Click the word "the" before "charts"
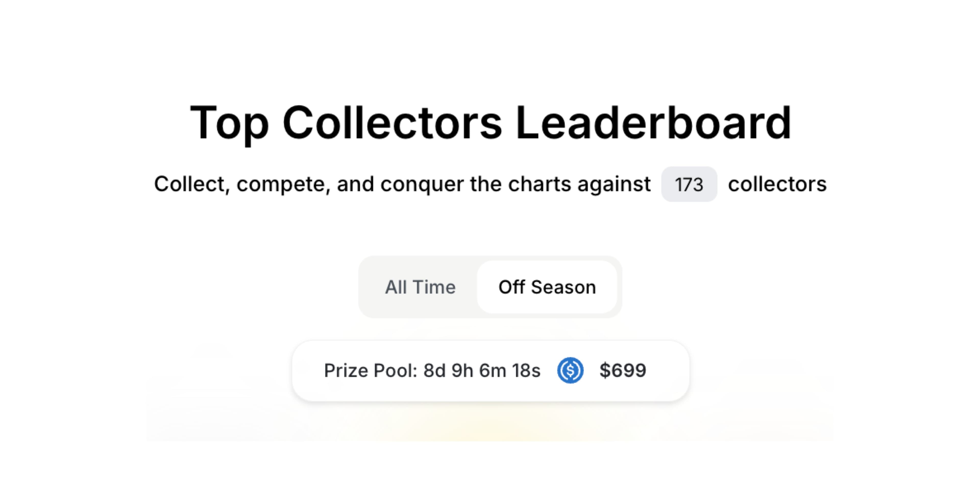The image size is (980, 490). click(486, 184)
